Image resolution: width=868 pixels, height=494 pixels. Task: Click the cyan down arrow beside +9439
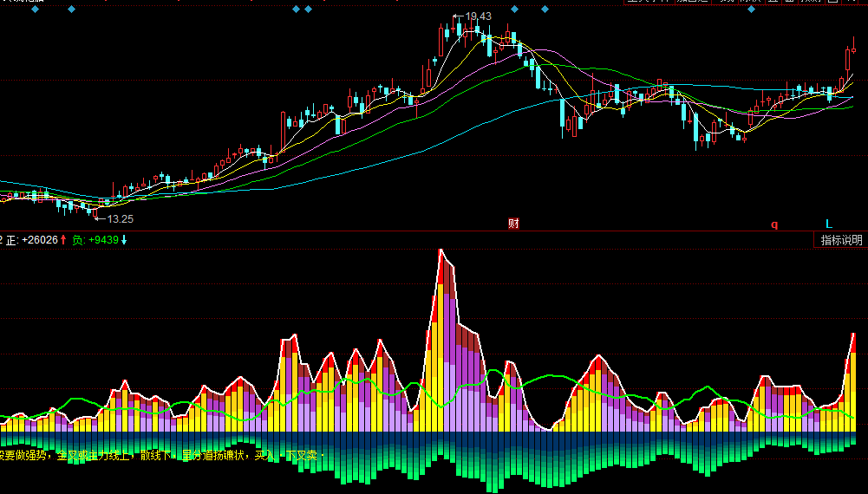point(124,240)
